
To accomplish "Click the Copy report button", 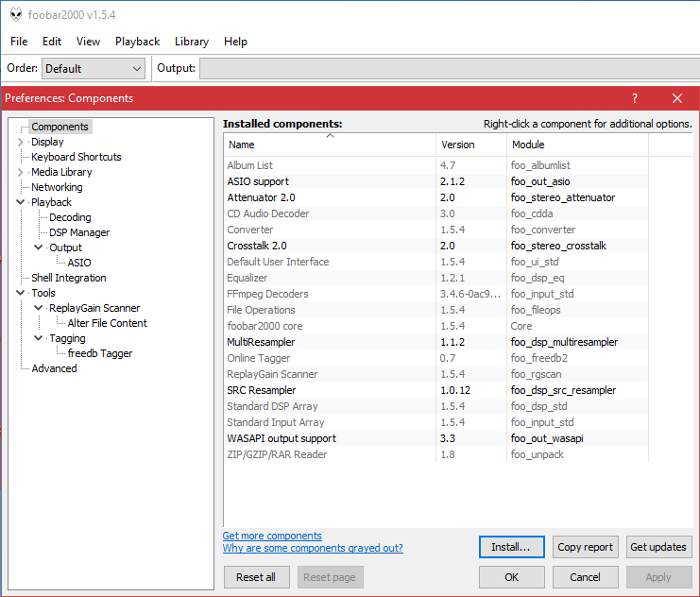I will click(x=586, y=547).
